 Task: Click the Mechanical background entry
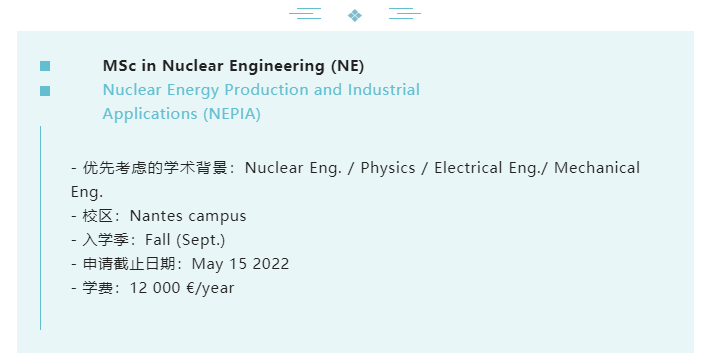click(x=597, y=168)
